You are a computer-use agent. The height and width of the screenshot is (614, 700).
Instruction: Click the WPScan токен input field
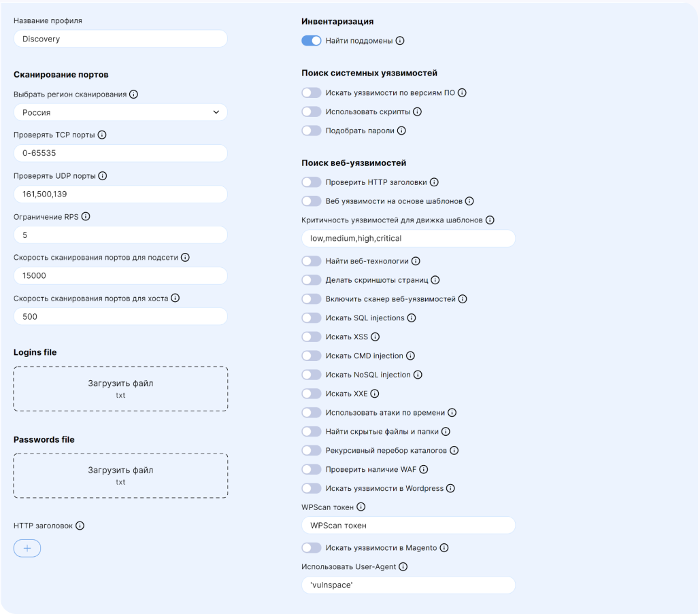408,526
